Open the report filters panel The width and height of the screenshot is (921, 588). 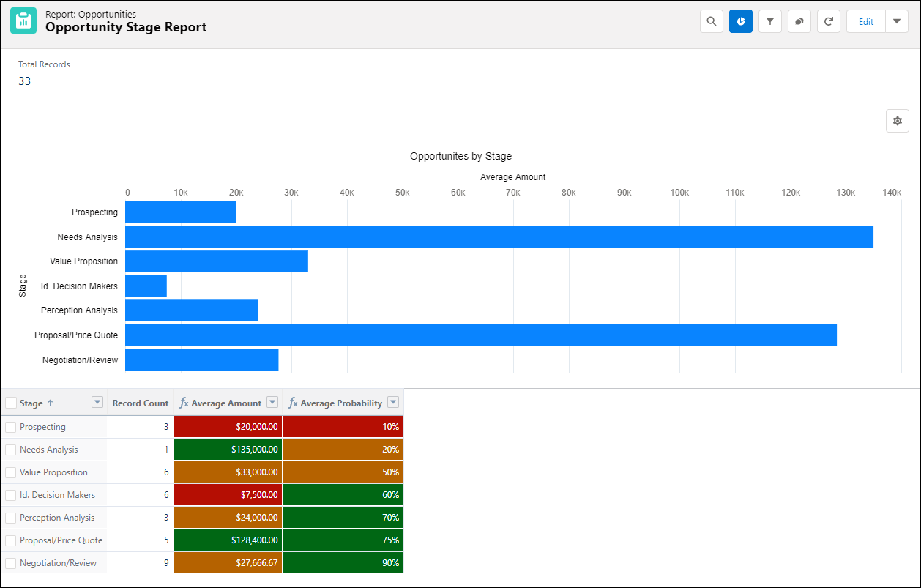pos(769,21)
